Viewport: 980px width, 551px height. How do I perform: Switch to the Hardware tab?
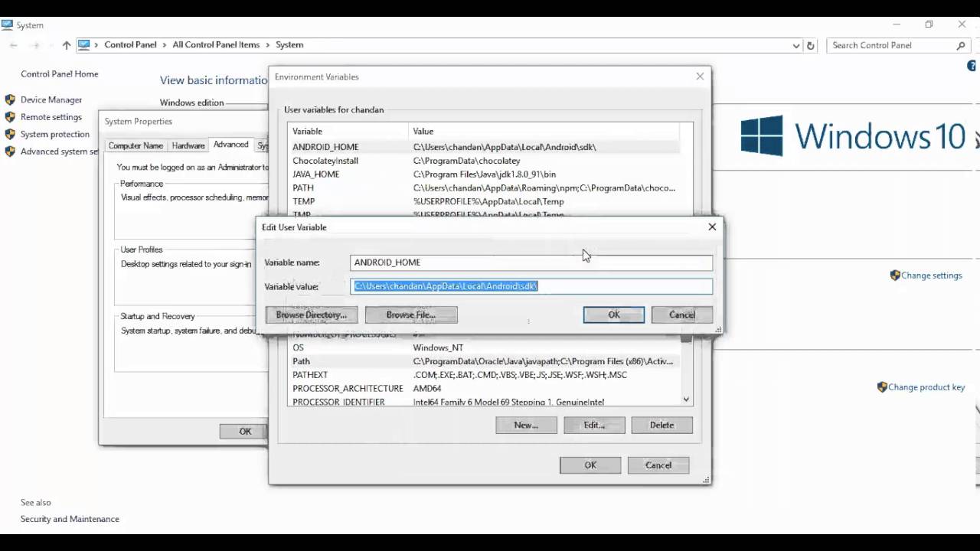pyautogui.click(x=188, y=145)
